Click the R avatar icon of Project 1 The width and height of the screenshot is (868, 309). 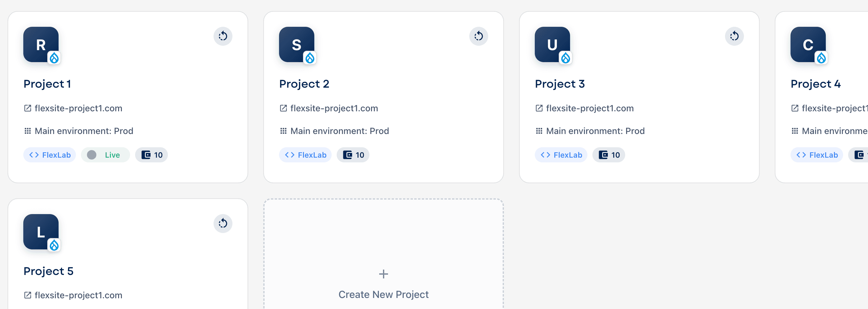point(41,44)
